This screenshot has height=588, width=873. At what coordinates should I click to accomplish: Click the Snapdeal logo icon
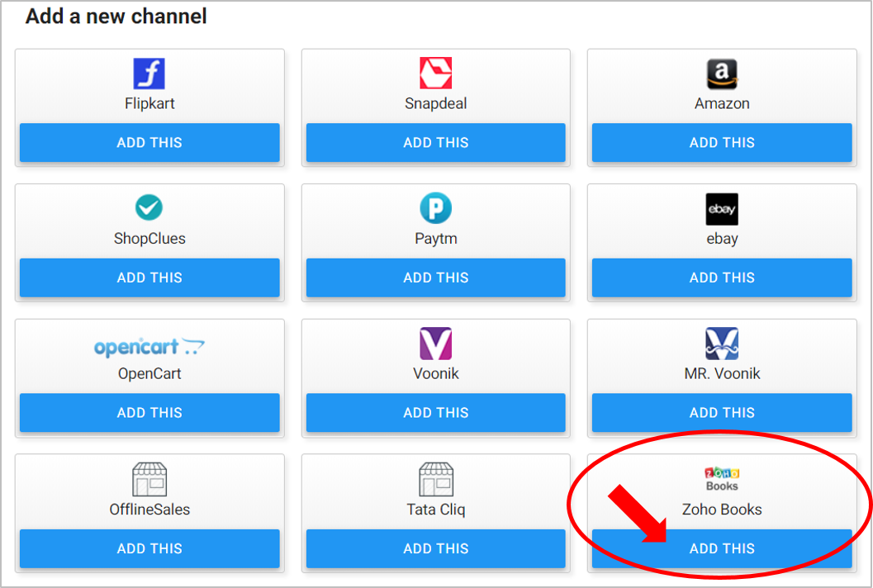click(x=435, y=73)
